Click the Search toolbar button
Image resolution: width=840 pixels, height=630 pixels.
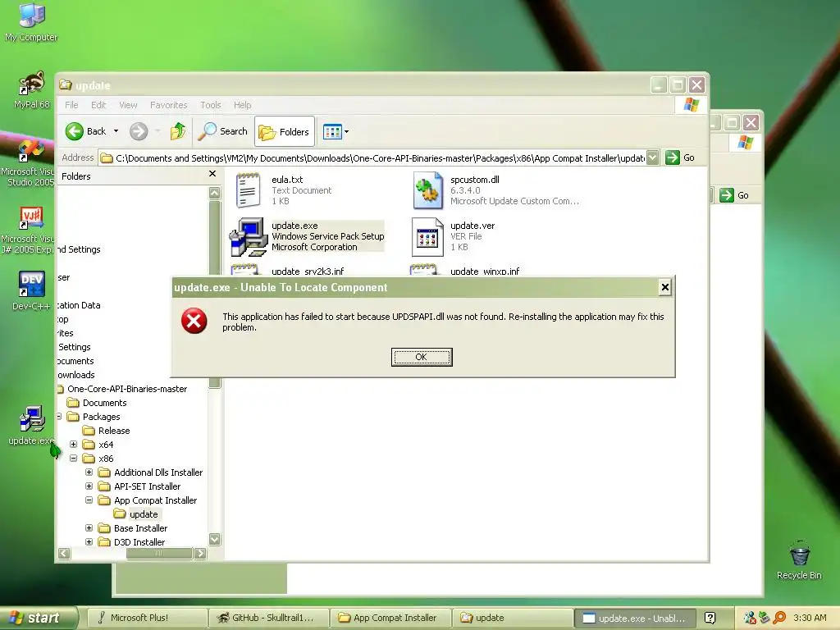223,131
